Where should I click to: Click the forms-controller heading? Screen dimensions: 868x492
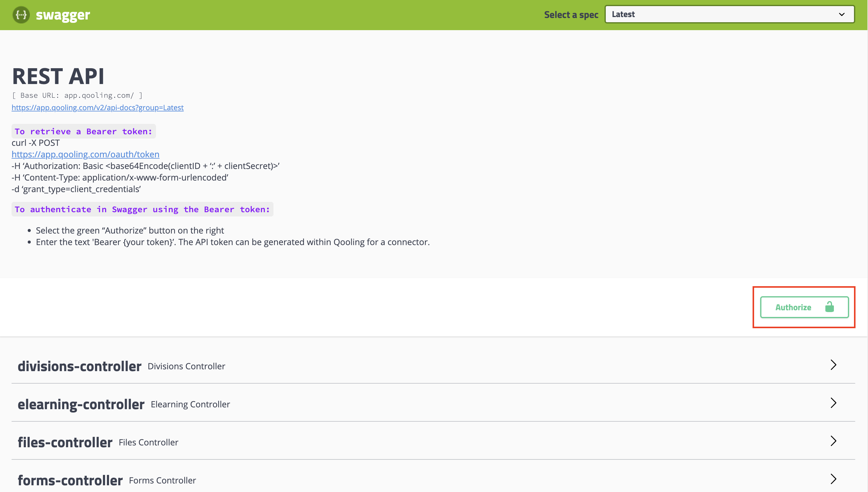click(70, 480)
